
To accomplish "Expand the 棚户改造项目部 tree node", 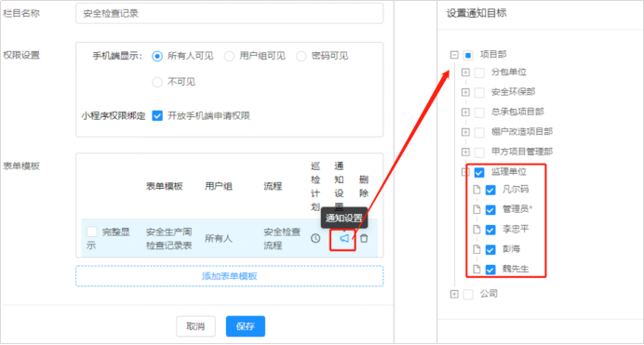I will pyautogui.click(x=465, y=132).
